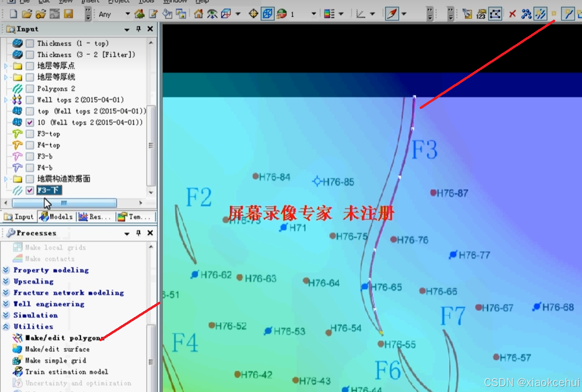582x392 pixels.
Task: Expand the 地层等厚点 folder
Action: [x=6, y=66]
